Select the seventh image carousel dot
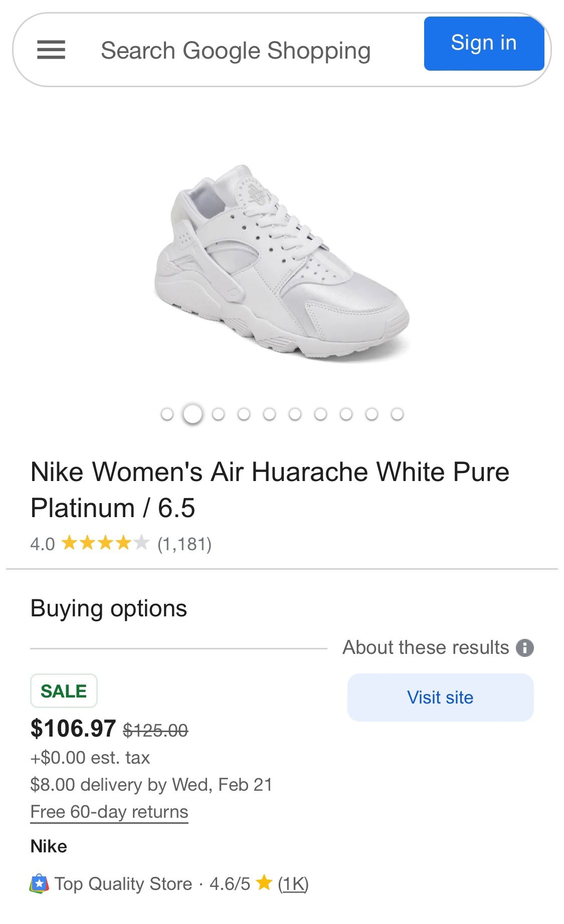Image resolution: width=564 pixels, height=924 pixels. tap(320, 414)
